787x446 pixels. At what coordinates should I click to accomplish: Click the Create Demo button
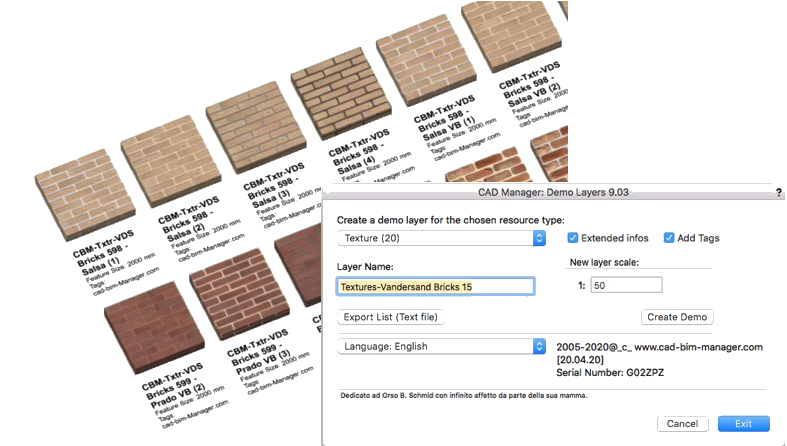(x=677, y=317)
